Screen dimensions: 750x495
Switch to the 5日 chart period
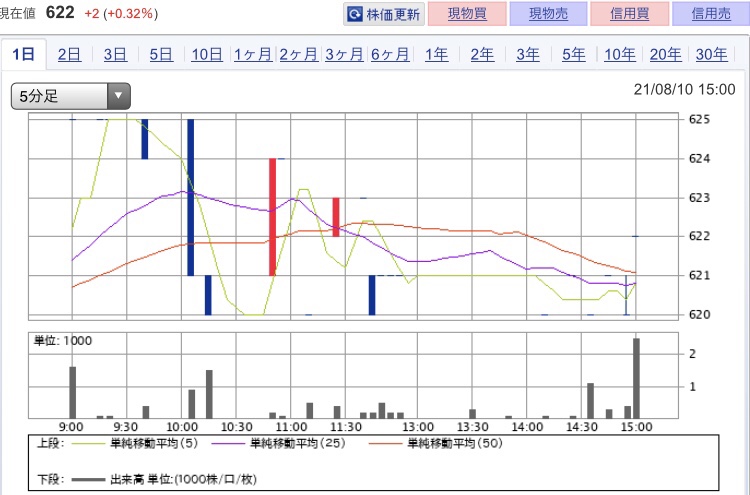pyautogui.click(x=161, y=55)
